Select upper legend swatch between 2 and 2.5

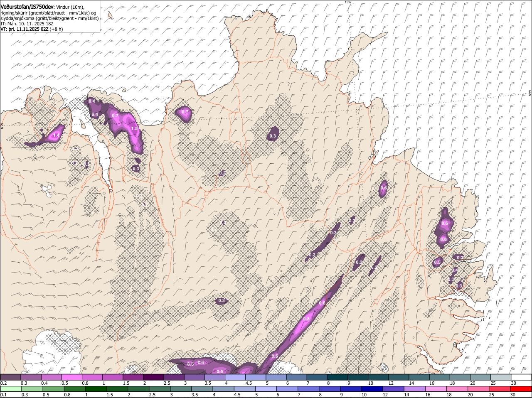(x=153, y=377)
